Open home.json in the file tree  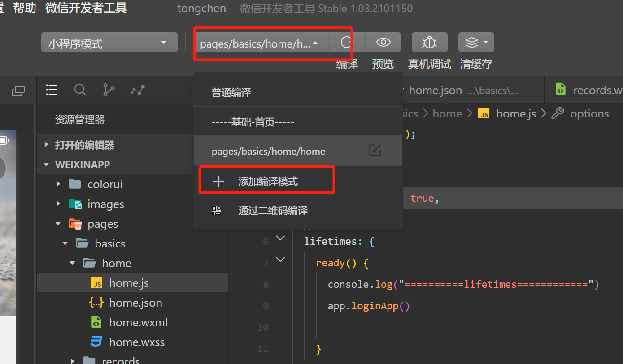133,303
